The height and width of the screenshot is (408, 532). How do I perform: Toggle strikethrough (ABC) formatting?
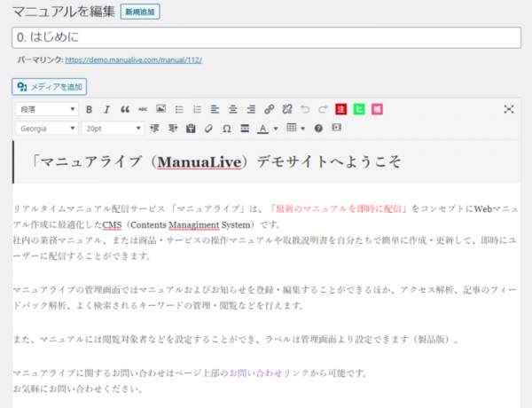[143, 109]
